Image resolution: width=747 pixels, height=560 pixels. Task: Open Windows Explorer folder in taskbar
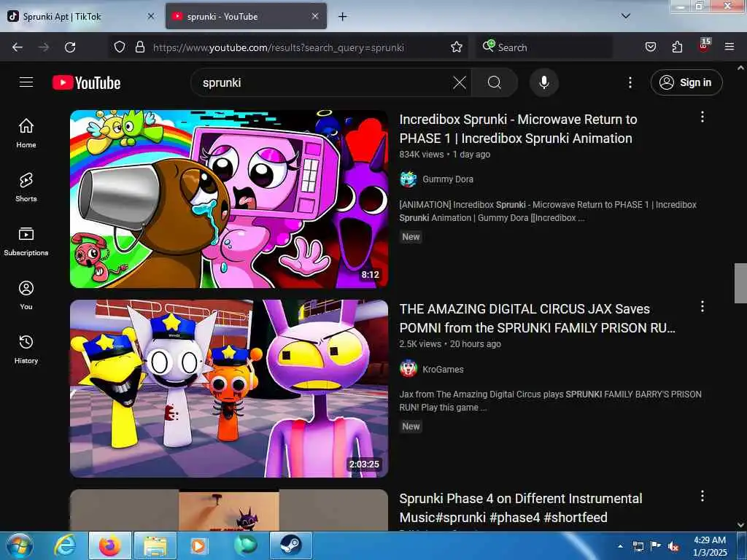coord(155,545)
